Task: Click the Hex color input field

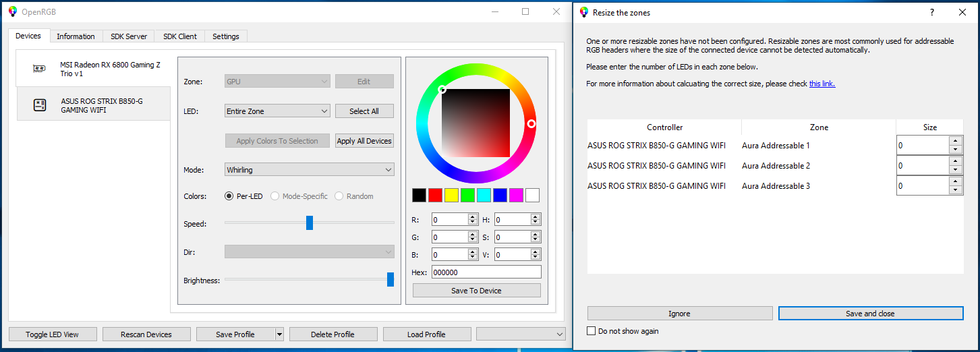Action: coord(486,272)
